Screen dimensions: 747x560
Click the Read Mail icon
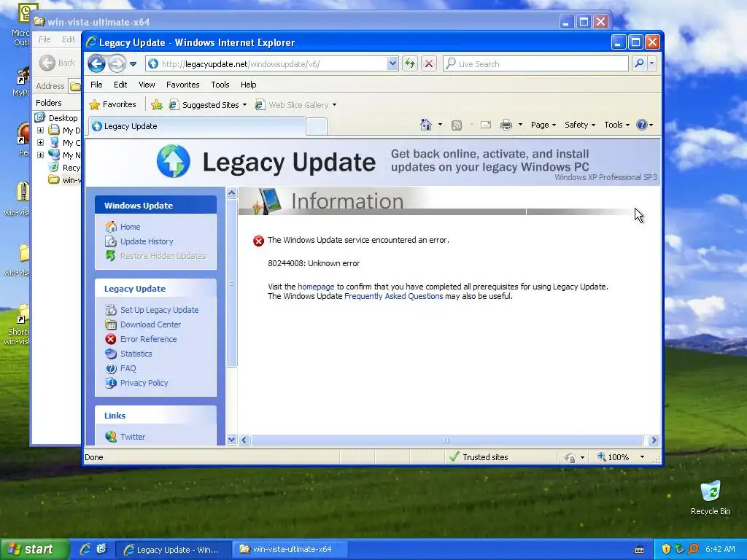485,125
